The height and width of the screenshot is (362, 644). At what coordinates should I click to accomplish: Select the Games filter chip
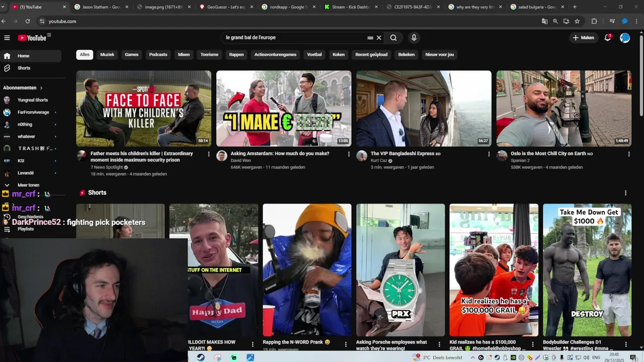point(132,54)
